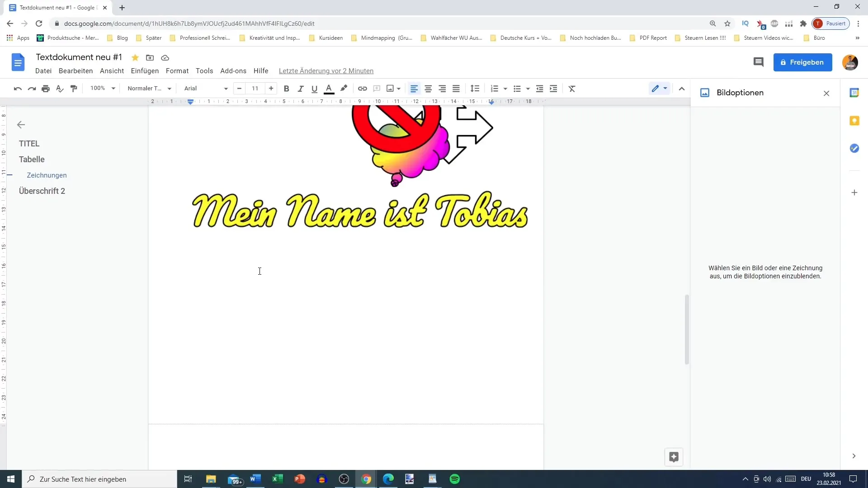Clear formatting with the Tx icon
Screen dimensions: 868x488
tap(572, 89)
